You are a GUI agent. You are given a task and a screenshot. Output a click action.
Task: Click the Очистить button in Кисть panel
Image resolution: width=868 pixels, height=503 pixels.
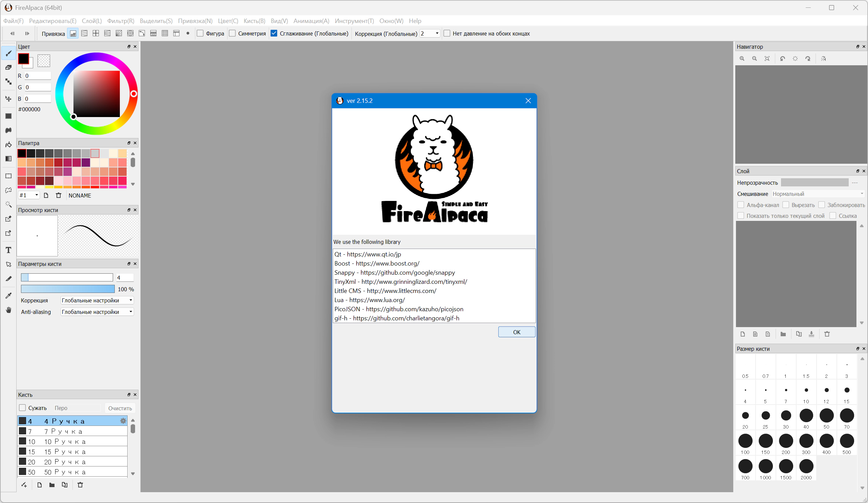[120, 408]
